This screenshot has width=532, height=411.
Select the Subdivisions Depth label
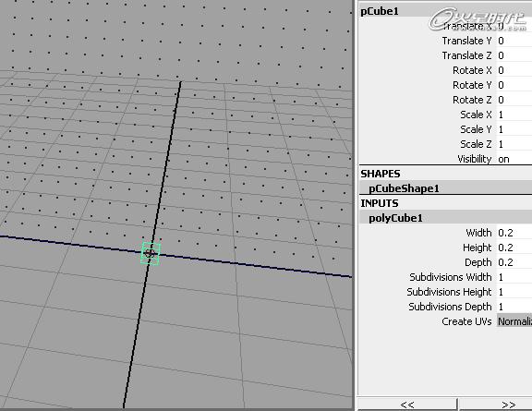450,308
